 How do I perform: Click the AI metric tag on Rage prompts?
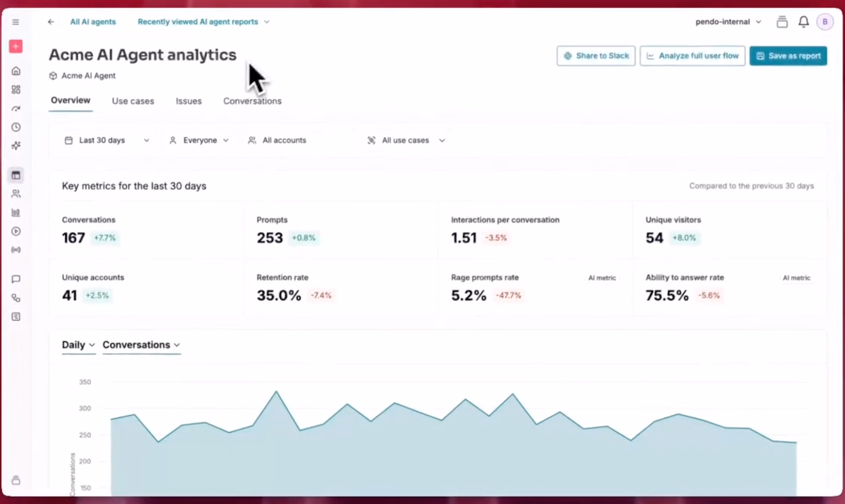click(602, 278)
